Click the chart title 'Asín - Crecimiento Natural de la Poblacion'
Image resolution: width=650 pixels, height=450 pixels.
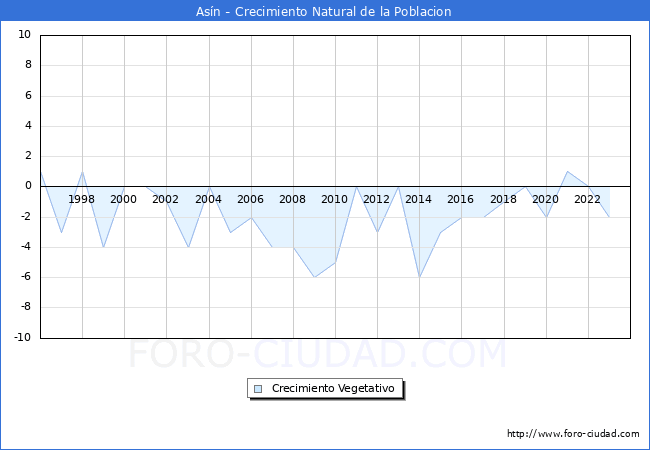pos(323,12)
